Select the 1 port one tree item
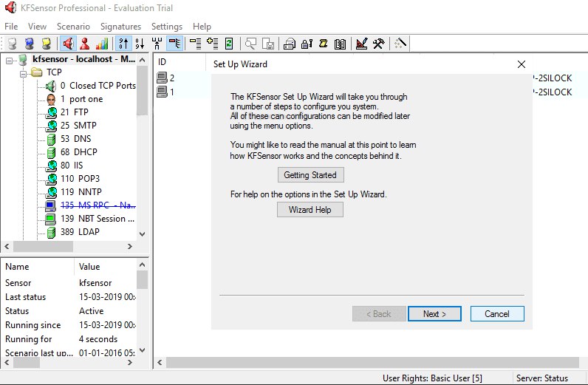588x385 pixels. 81,99
